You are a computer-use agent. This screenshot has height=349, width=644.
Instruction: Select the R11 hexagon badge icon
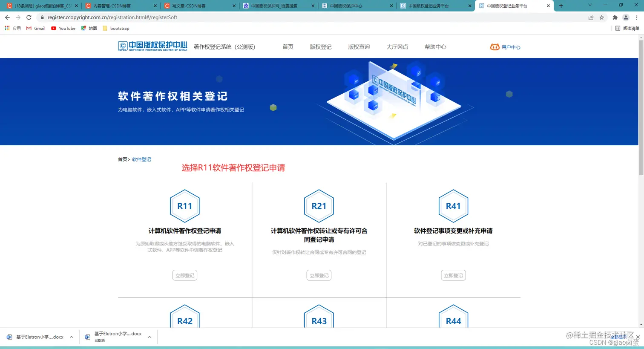click(x=184, y=206)
